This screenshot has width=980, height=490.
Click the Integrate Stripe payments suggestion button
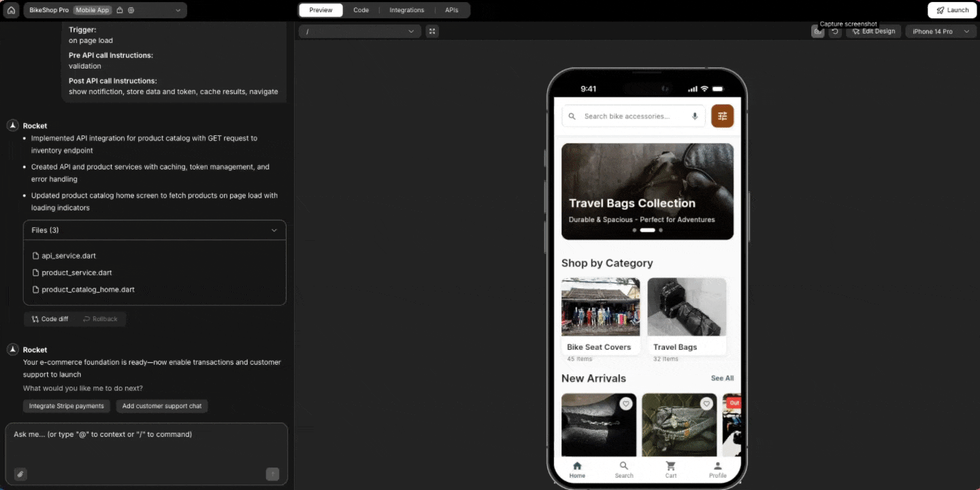[66, 406]
